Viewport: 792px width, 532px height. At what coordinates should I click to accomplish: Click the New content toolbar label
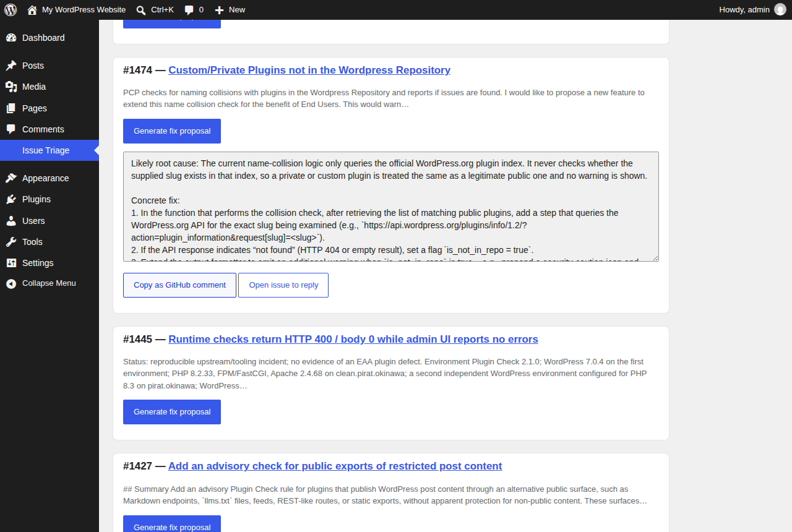click(x=237, y=10)
